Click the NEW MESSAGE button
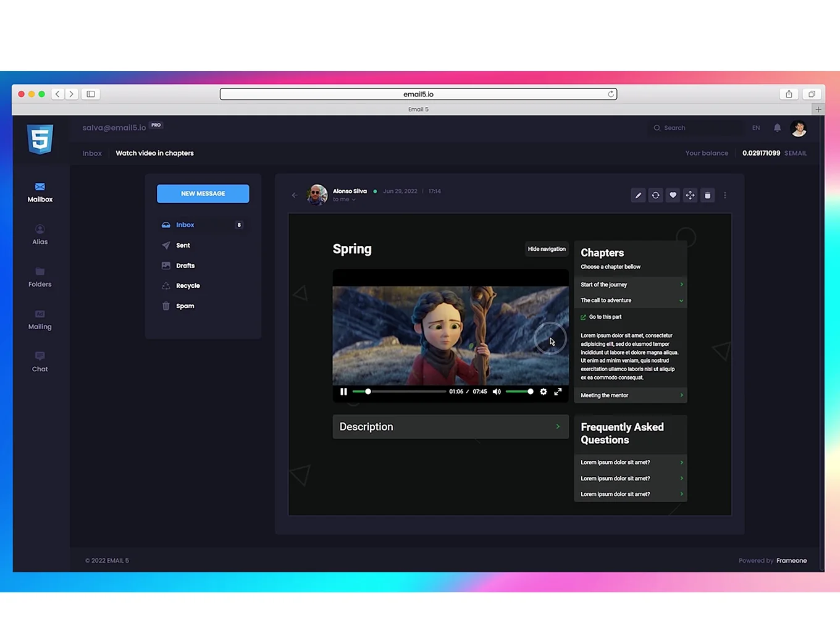The width and height of the screenshot is (840, 630). tap(203, 193)
